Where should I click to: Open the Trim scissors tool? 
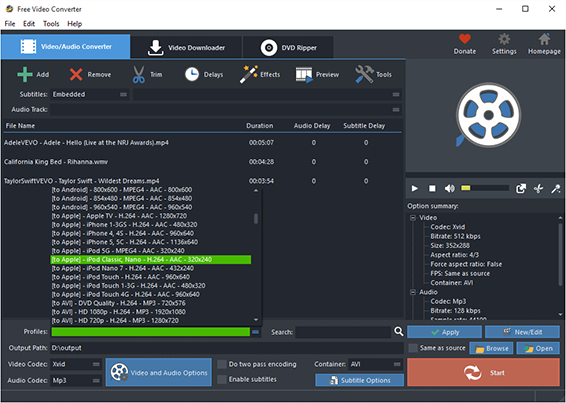pyautogui.click(x=139, y=74)
